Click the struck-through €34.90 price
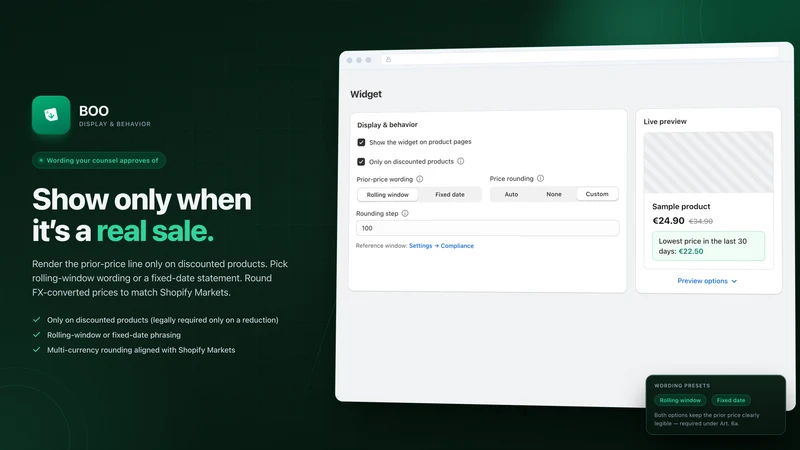Viewport: 800px width, 450px height. click(x=701, y=221)
